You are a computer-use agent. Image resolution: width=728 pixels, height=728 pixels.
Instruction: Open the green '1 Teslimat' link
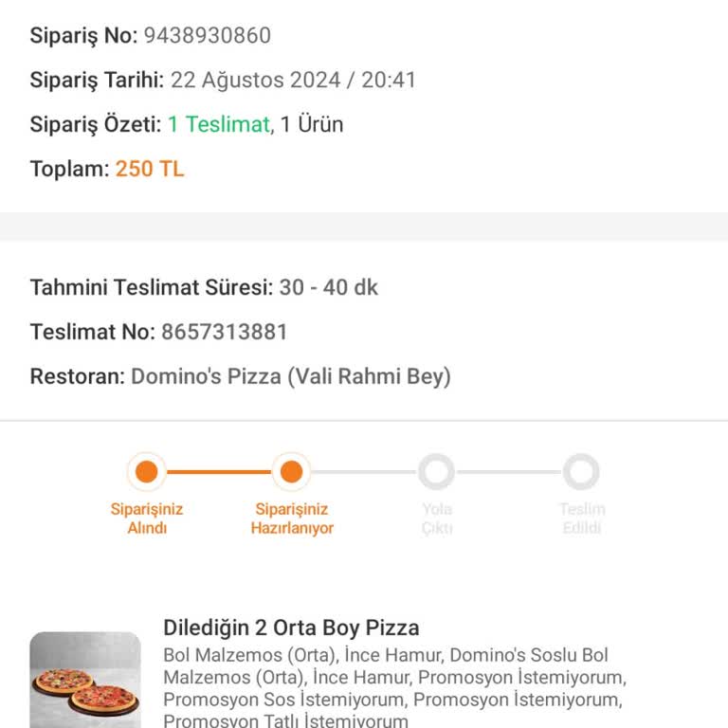(219, 124)
